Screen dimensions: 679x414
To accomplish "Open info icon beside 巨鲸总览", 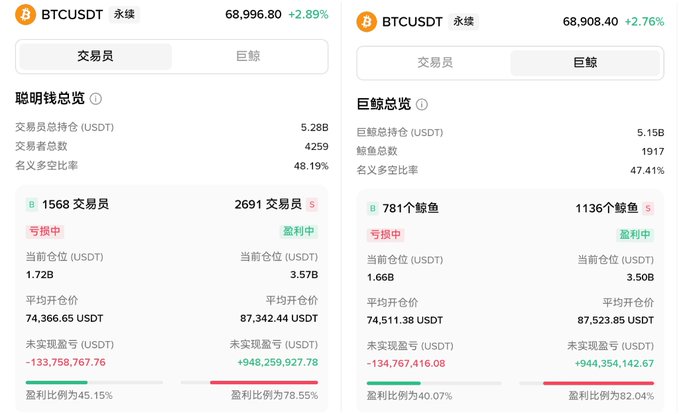I will point(422,104).
